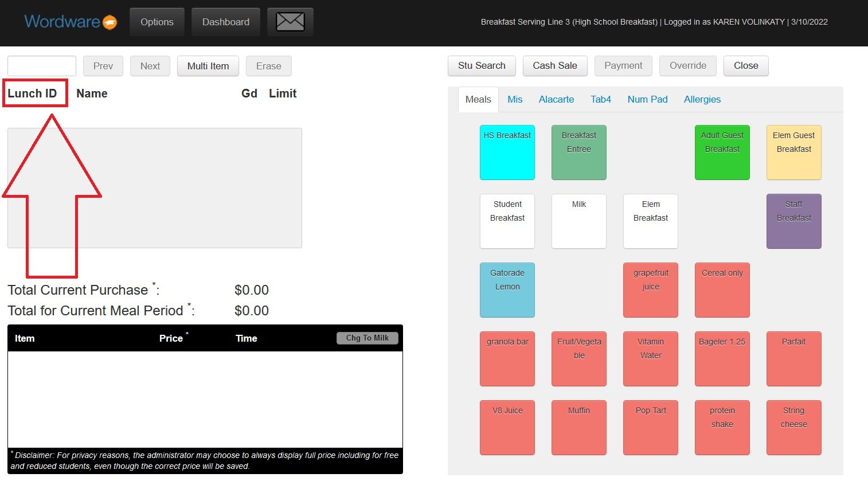Viewport: 868px width, 493px height.
Task: Start a Cash Sale
Action: click(x=554, y=66)
